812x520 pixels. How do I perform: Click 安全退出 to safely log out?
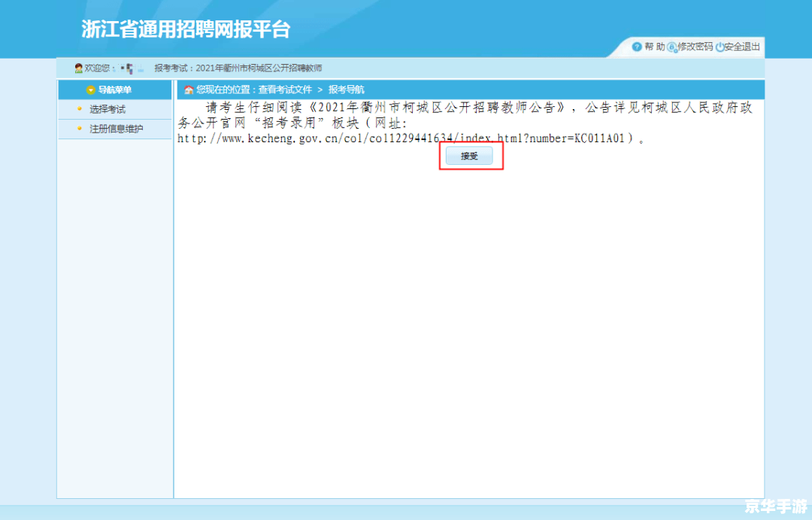[x=741, y=47]
